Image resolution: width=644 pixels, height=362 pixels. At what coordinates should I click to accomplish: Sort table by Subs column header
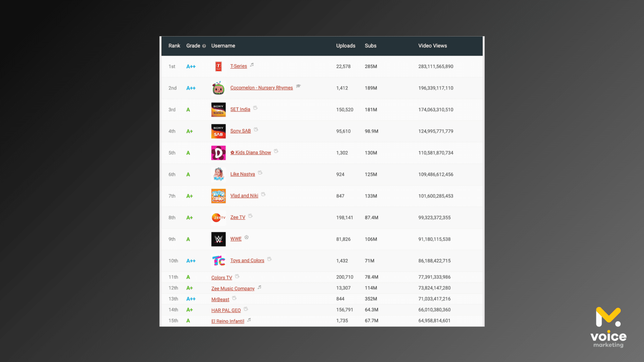click(x=370, y=46)
